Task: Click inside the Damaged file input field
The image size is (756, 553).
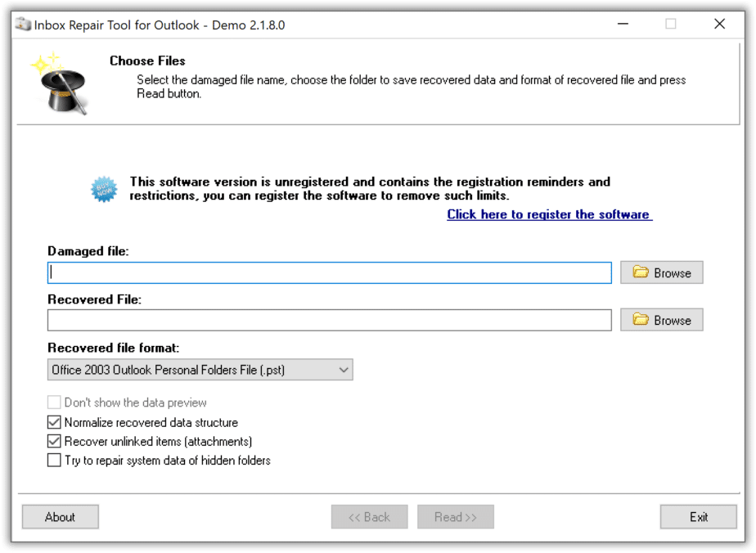Action: (x=327, y=272)
